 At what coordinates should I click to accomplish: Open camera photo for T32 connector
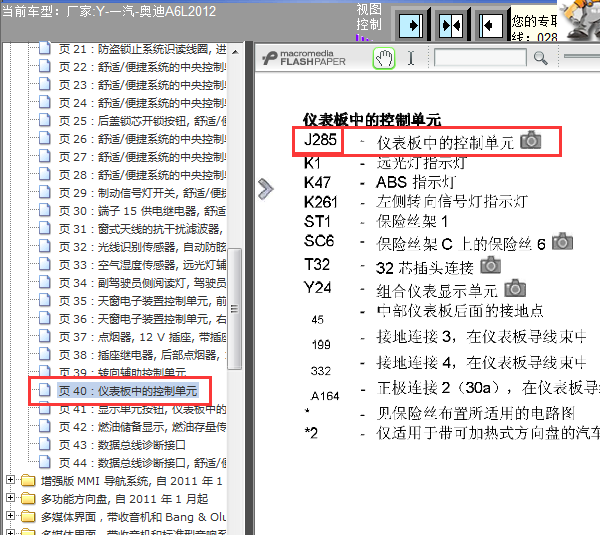pos(490,265)
